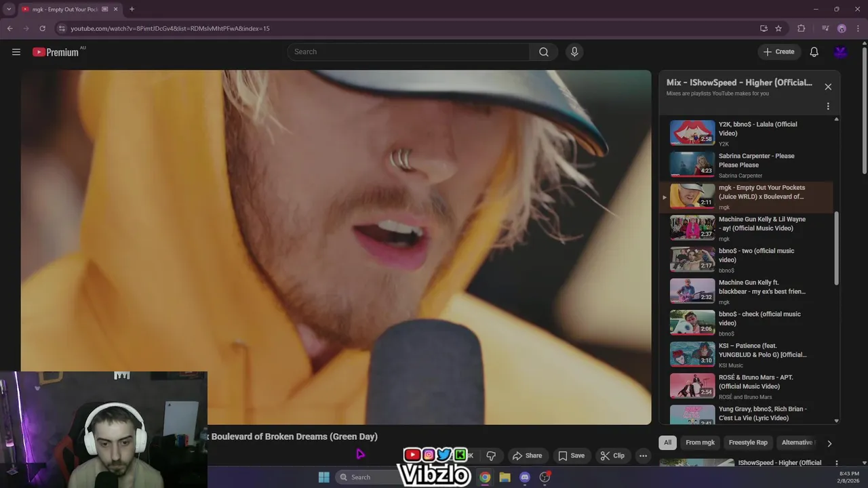The image size is (868, 488).
Task: Click the Windows taskbar Search box
Action: [x=370, y=477]
